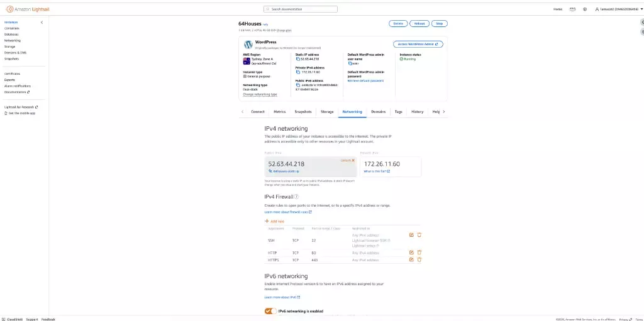Show earlier tabs with left chevron
This screenshot has width=644, height=321.
(x=242, y=112)
